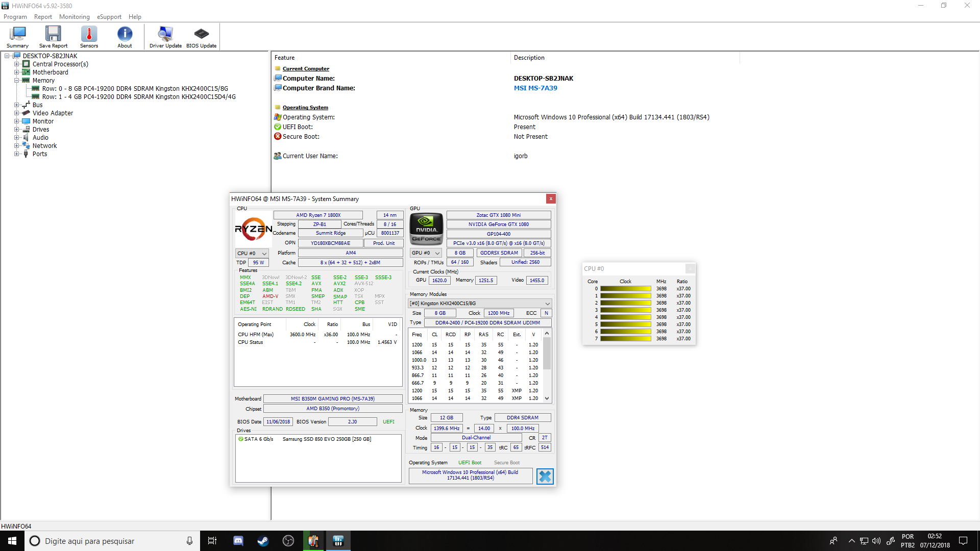980x551 pixels.
Task: Open the Program menu
Action: tap(15, 17)
